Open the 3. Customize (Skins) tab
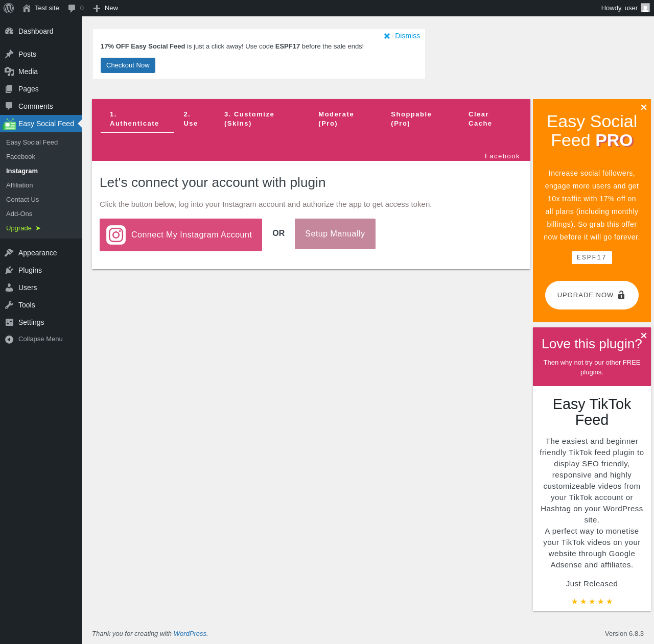Viewport: 654px width, 644px height. pos(262,119)
